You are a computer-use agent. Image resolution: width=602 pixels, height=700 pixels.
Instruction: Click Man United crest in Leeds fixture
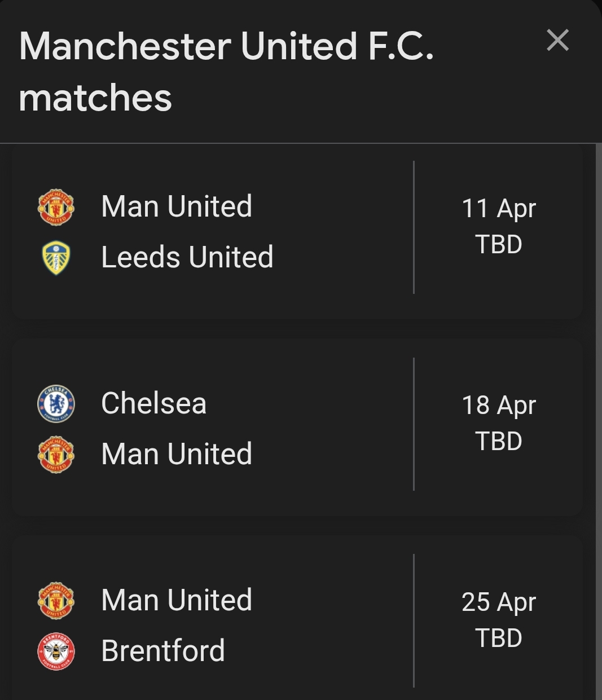56,207
